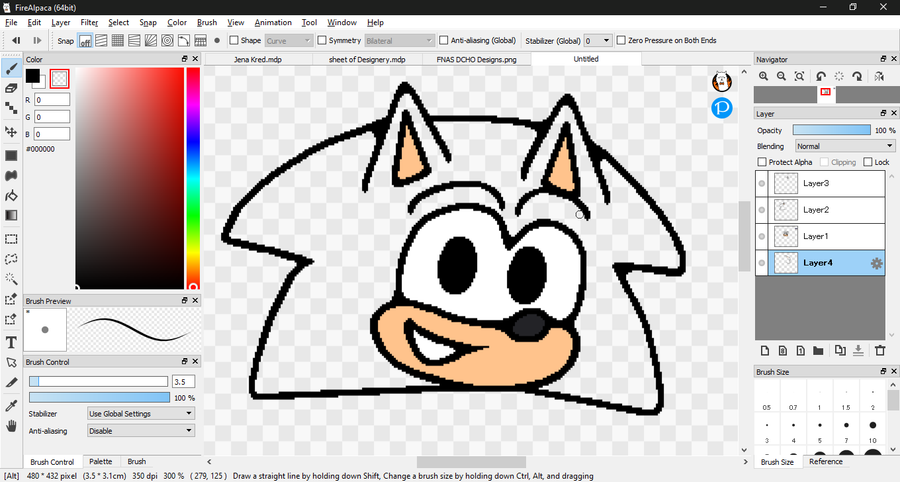900x482 pixels.
Task: Rotate canvas right in Navigator
Action: coord(858,76)
